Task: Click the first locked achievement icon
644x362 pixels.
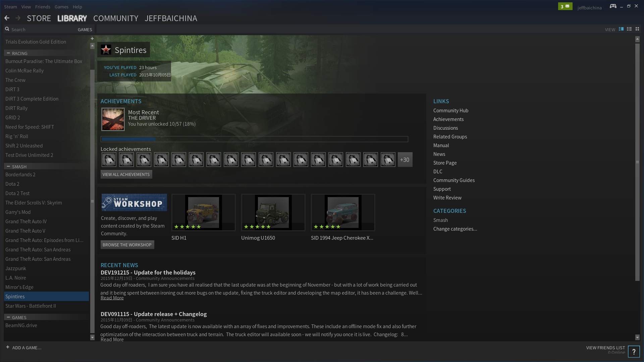Action: [109, 160]
